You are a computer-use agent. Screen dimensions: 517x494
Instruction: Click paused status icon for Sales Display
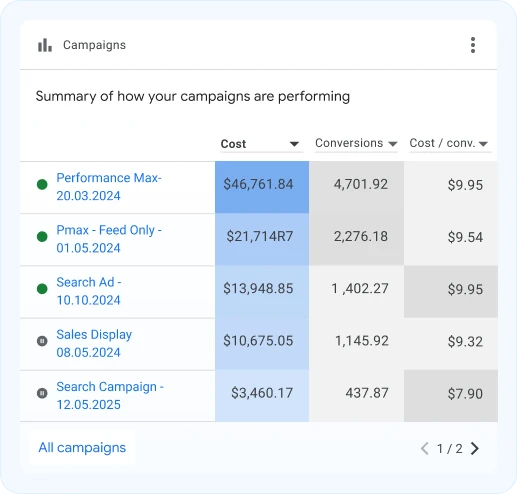click(42, 341)
